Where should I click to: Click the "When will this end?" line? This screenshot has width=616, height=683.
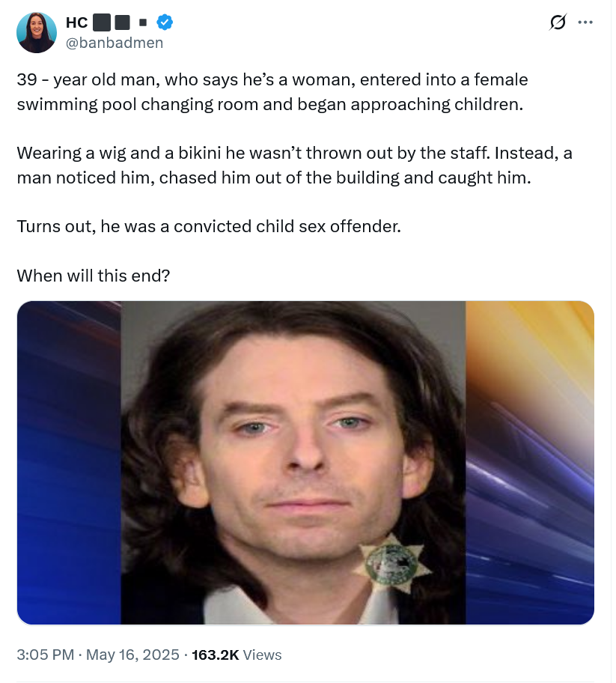point(93,276)
